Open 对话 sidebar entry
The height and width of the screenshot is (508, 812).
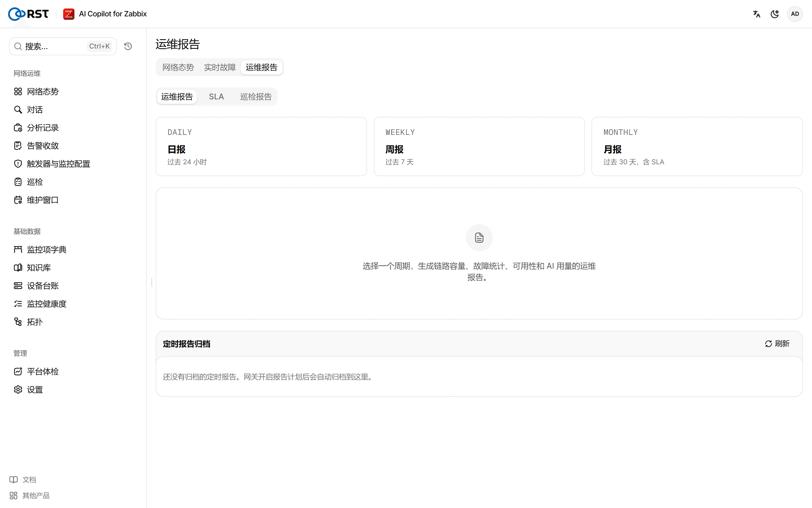[35, 110]
